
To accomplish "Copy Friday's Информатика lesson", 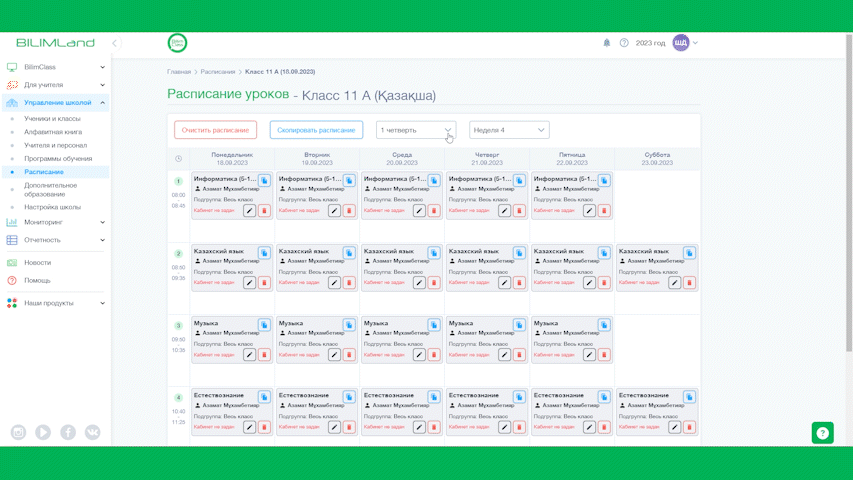I will 604,180.
